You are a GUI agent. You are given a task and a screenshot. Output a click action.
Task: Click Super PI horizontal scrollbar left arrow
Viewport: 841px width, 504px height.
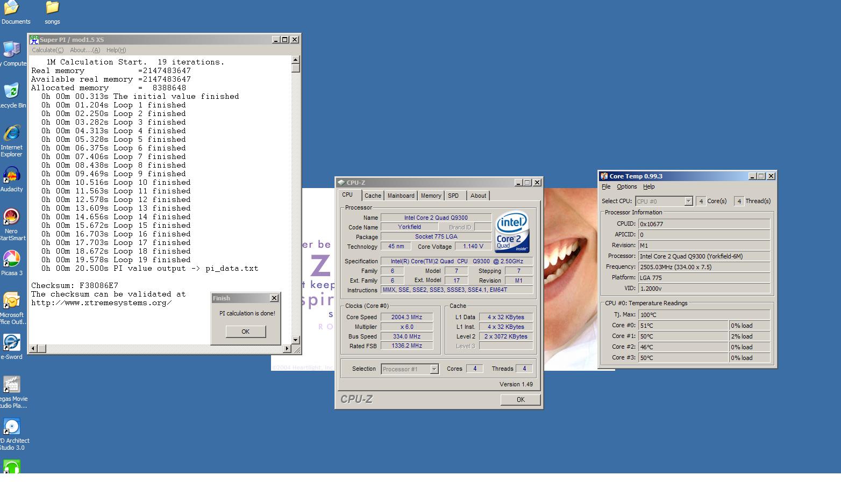pyautogui.click(x=33, y=349)
